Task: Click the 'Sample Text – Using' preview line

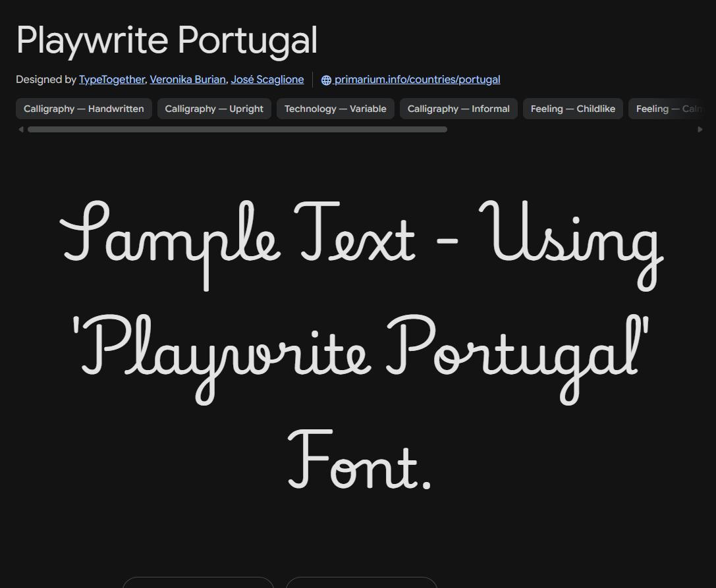Action: 361,244
